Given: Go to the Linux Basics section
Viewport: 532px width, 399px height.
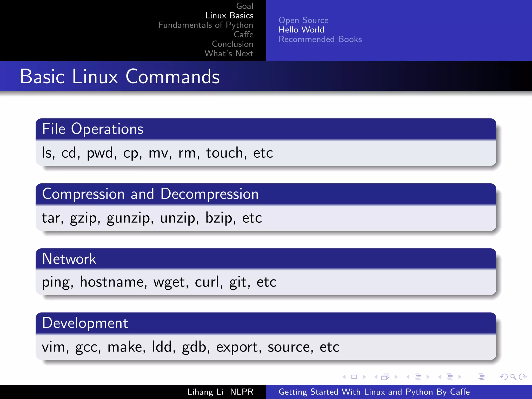Looking at the screenshot, I should 229,16.
